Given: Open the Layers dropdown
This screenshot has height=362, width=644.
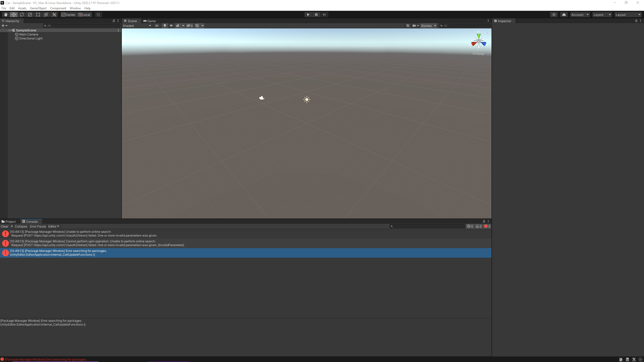Looking at the screenshot, I should coord(602,15).
